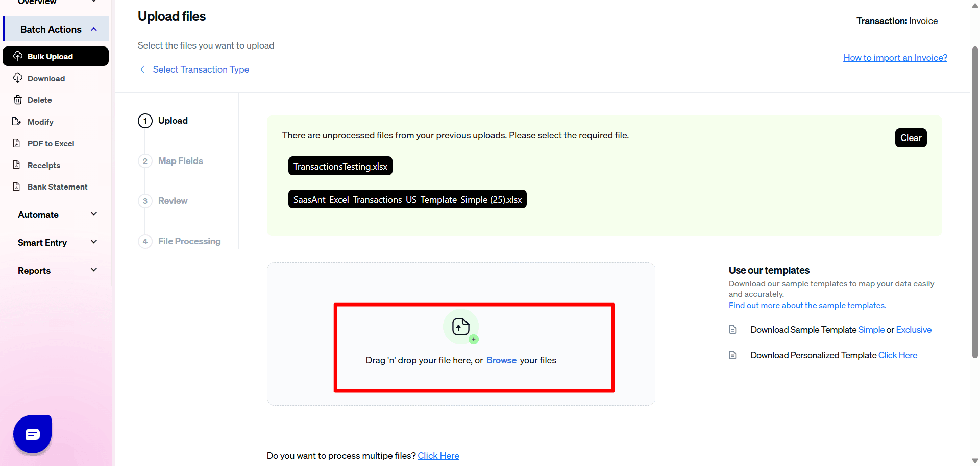Click the document icon beside Download Sample Template
Image resolution: width=980 pixels, height=466 pixels.
(733, 330)
